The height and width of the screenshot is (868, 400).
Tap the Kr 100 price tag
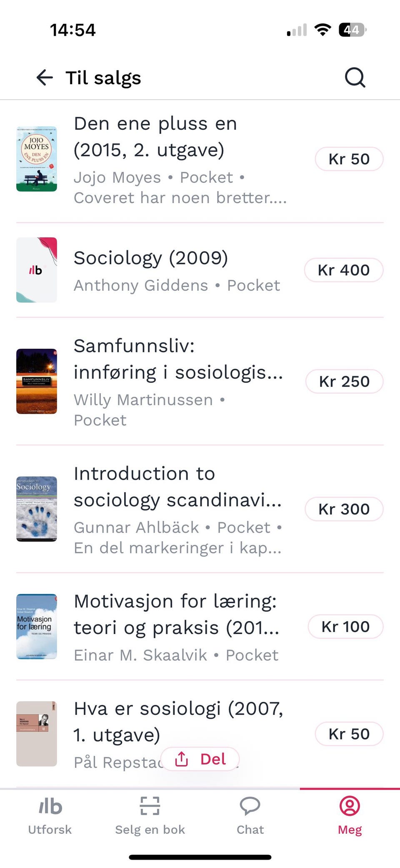(345, 626)
